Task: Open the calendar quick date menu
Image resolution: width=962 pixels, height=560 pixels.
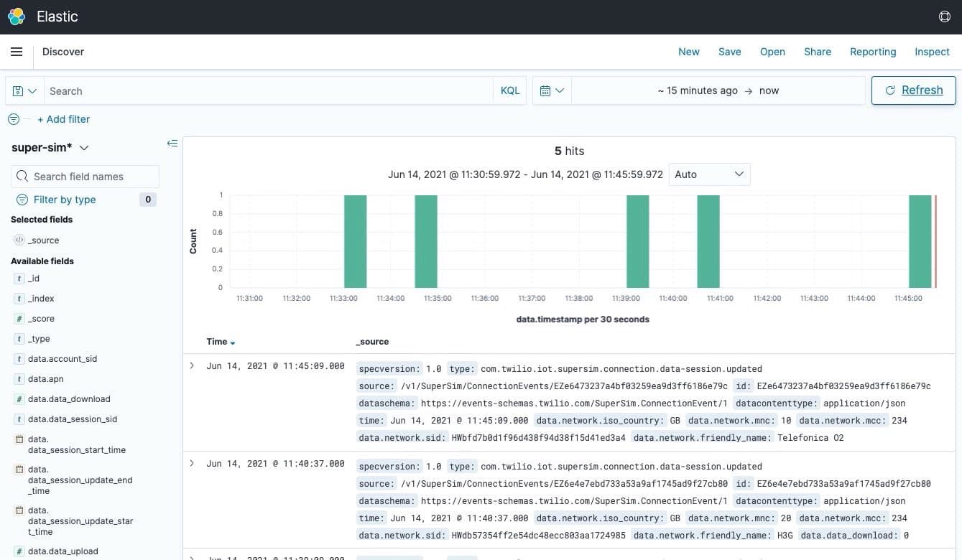Action: coord(551,91)
